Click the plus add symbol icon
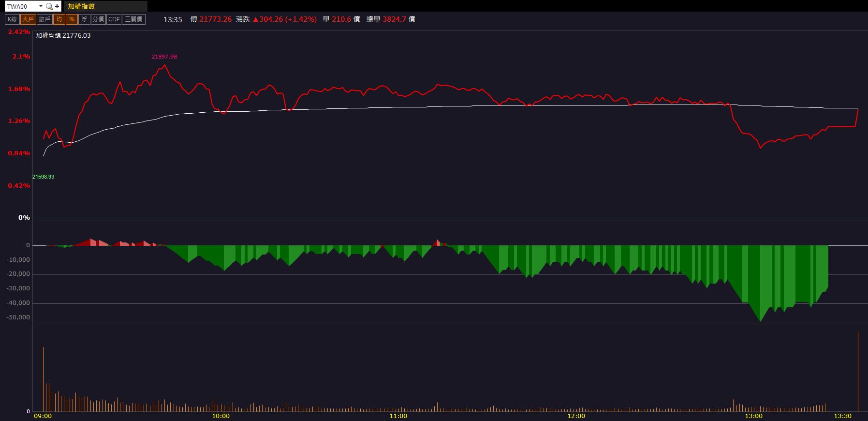868x421 pixels. pyautogui.click(x=57, y=6)
